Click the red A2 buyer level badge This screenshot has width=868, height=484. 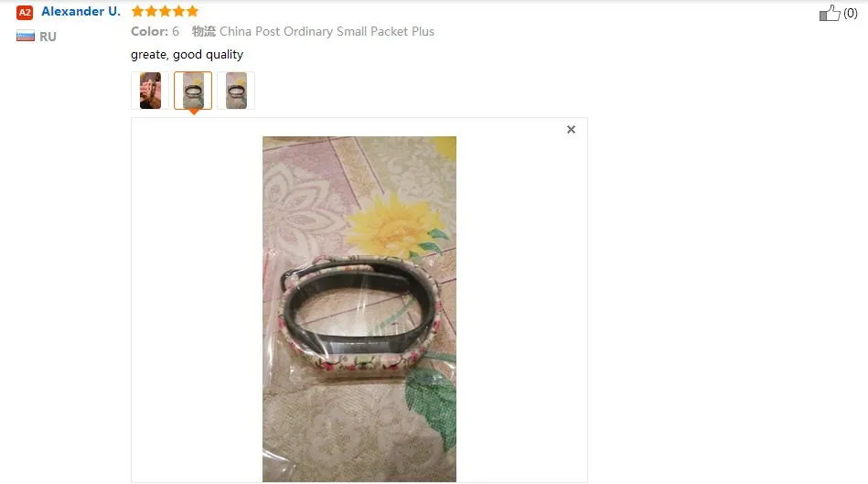click(x=25, y=12)
